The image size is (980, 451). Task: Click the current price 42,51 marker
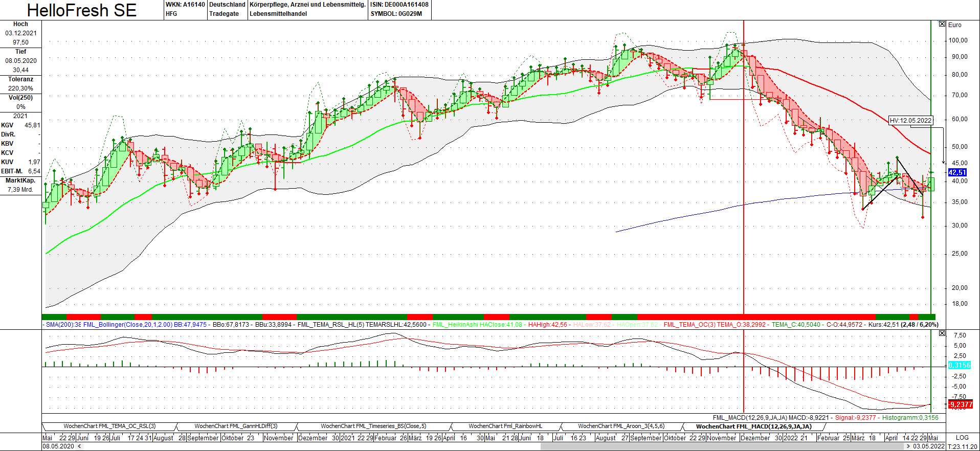coord(957,172)
